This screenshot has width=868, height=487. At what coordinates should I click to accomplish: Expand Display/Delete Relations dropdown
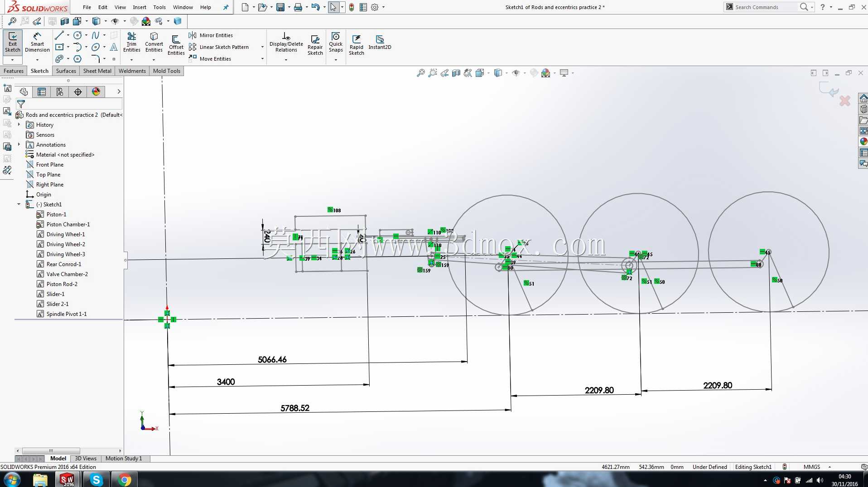pos(286,60)
